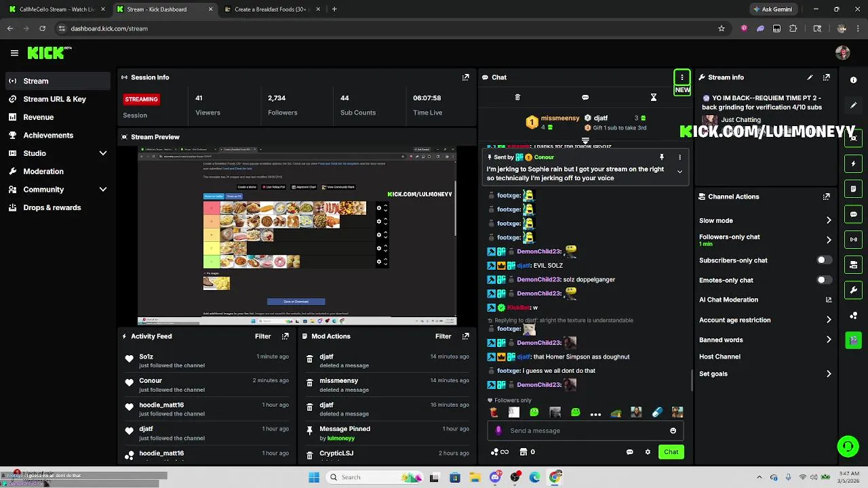Open Microsoft Edge from the taskbar
The width and height of the screenshot is (868, 488).
coord(535,477)
